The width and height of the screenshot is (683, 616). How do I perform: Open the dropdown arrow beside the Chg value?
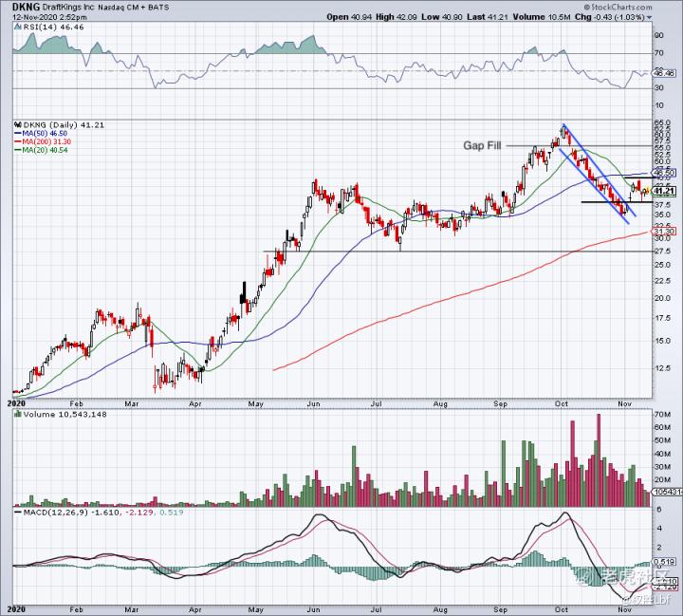coord(649,17)
